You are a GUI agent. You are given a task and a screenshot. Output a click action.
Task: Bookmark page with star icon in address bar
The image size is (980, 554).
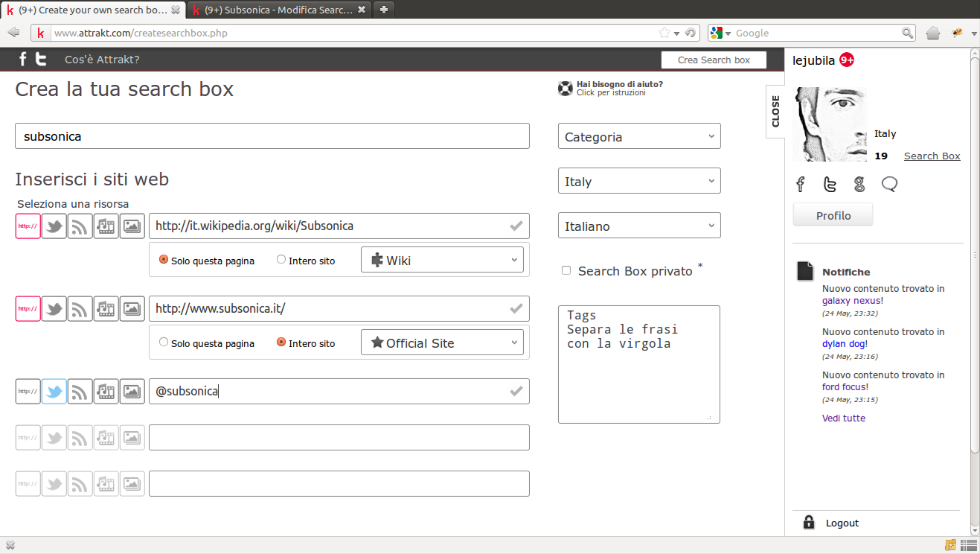664,33
